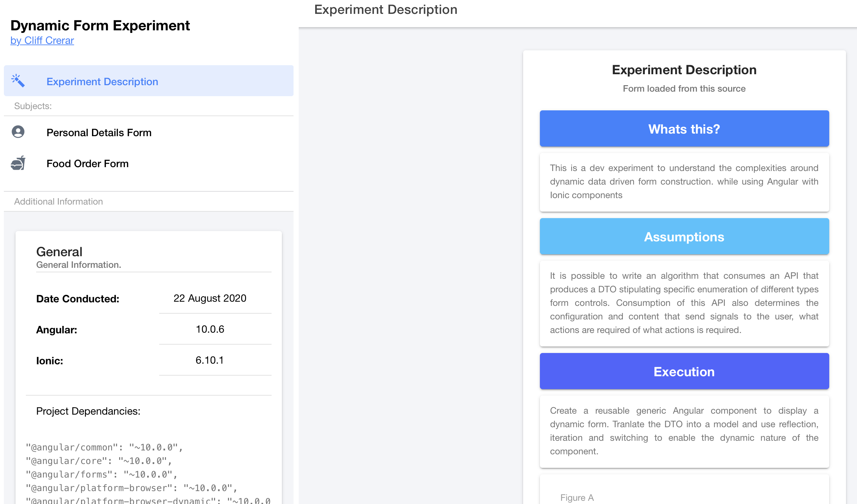The height and width of the screenshot is (504, 857).
Task: Click the Project Dependancies label
Action: tap(88, 411)
